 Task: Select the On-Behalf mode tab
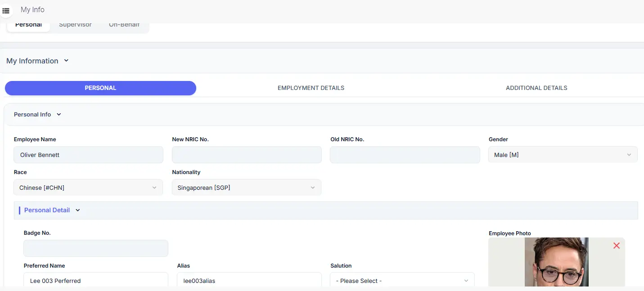(x=124, y=25)
